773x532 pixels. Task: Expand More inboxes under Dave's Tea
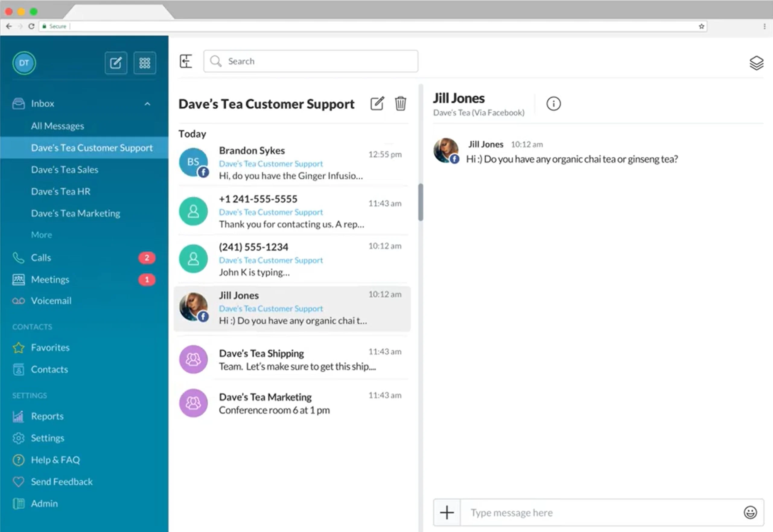(41, 234)
